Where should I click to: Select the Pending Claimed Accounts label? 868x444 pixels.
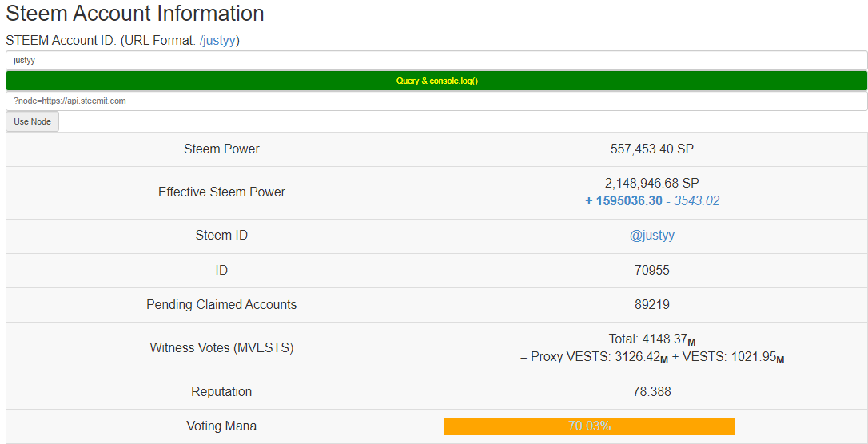(x=221, y=305)
